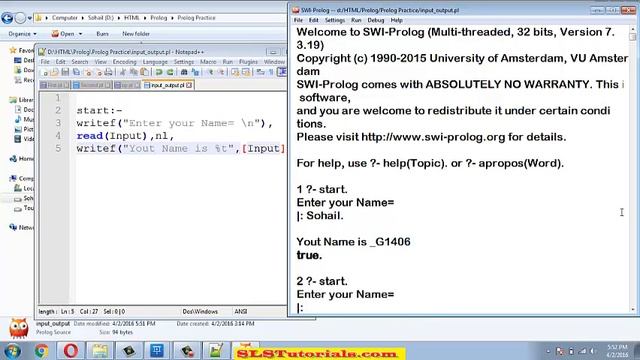Open the Macro menu in Notepad++
This screenshot has height=360, width=640.
tap(208, 62)
